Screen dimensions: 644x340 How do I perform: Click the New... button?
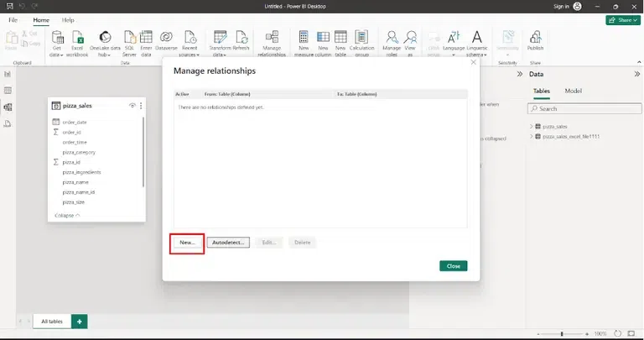[187, 243]
